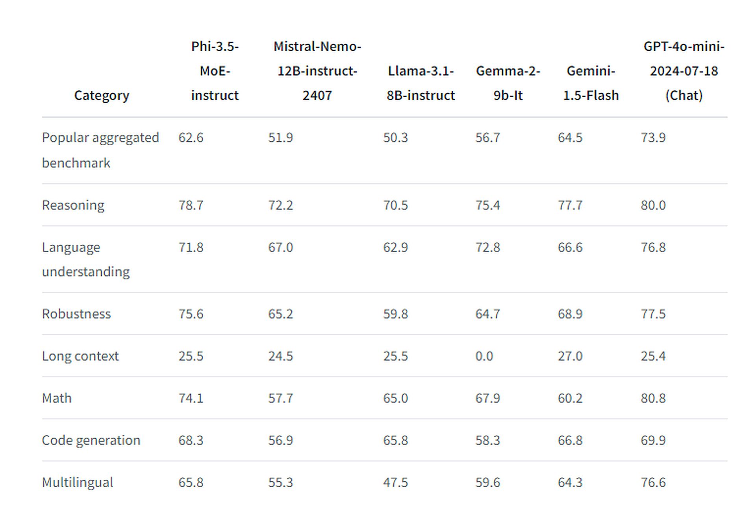Click Llama Multilingual score 47.5

(396, 482)
